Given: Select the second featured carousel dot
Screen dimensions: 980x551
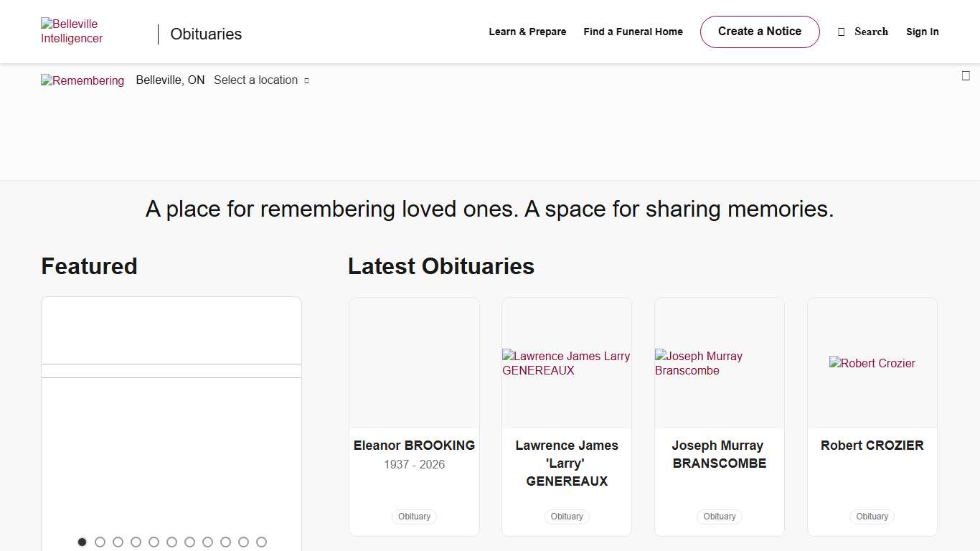Looking at the screenshot, I should coord(100,542).
